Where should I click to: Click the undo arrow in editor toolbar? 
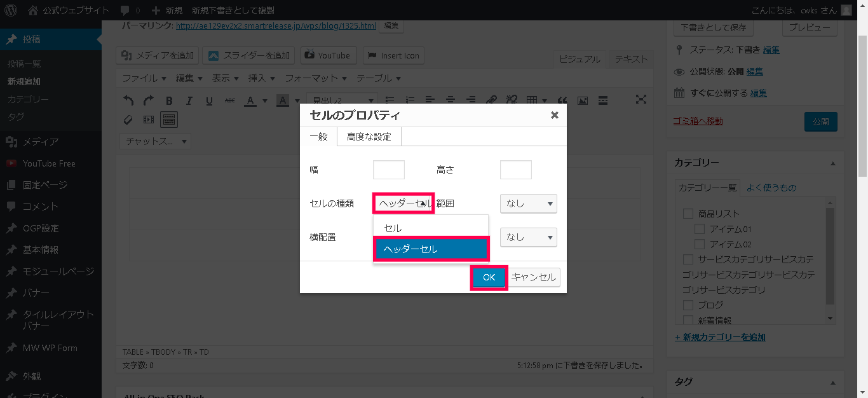[128, 100]
